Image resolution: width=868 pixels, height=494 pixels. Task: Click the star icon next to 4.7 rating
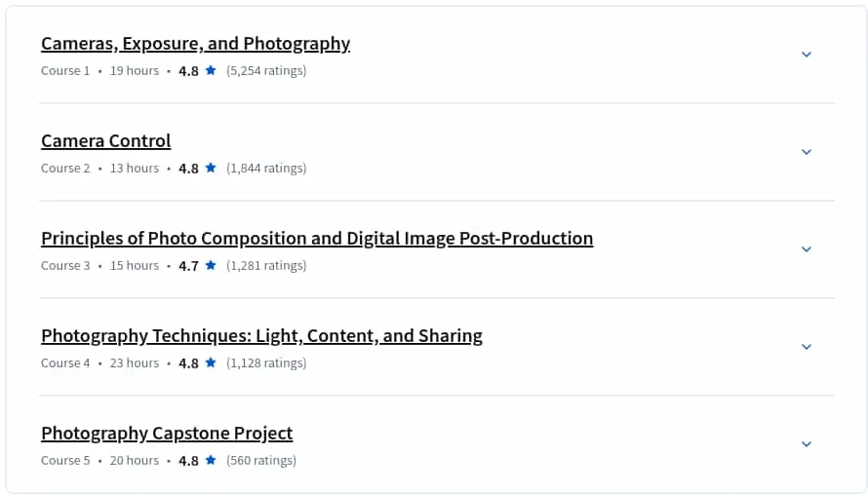click(211, 265)
